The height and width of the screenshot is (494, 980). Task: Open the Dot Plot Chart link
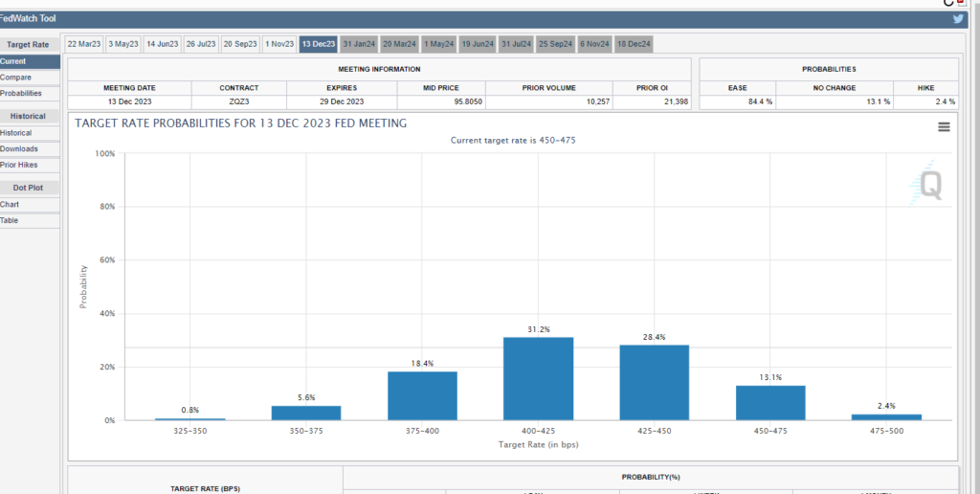click(10, 205)
